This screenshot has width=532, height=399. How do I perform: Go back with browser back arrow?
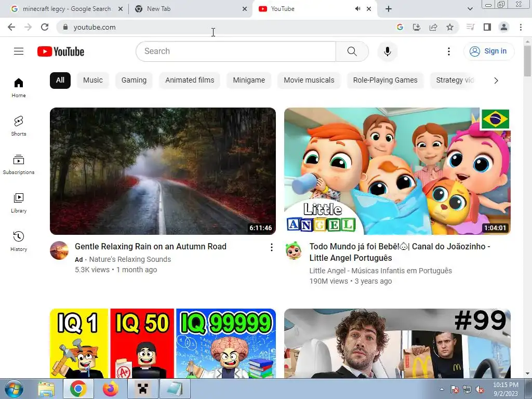click(11, 27)
